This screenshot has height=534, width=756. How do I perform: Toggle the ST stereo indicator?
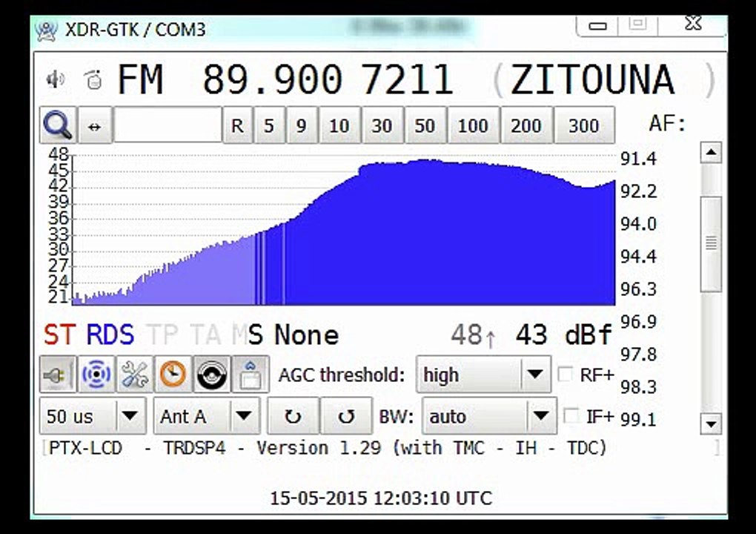point(60,334)
